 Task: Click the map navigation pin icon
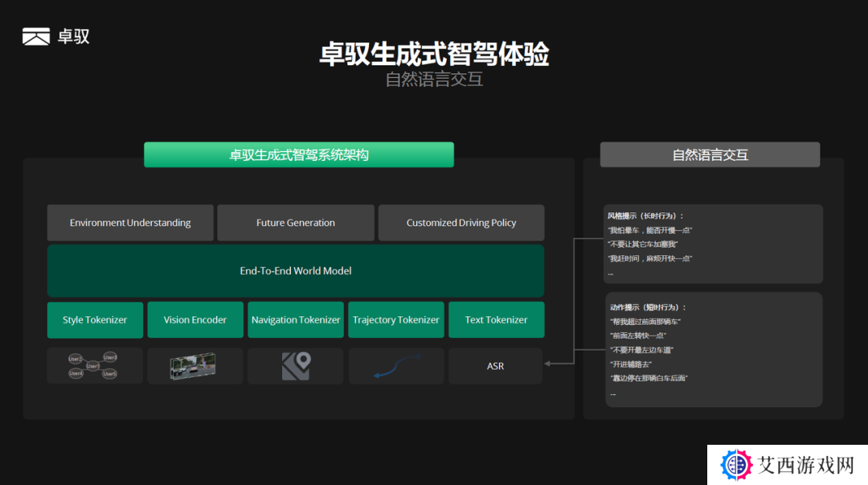[296, 366]
